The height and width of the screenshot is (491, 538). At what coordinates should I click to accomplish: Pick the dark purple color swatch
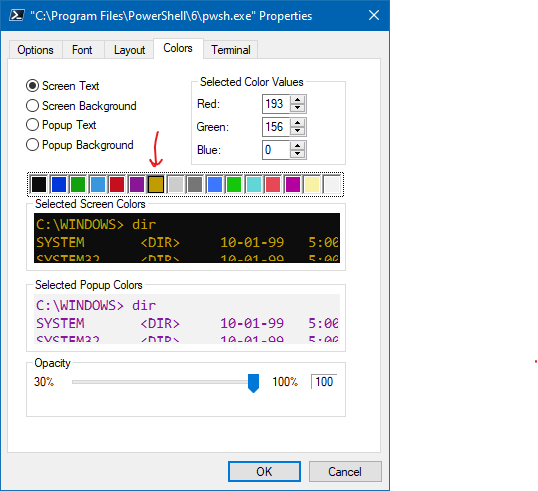pos(137,185)
